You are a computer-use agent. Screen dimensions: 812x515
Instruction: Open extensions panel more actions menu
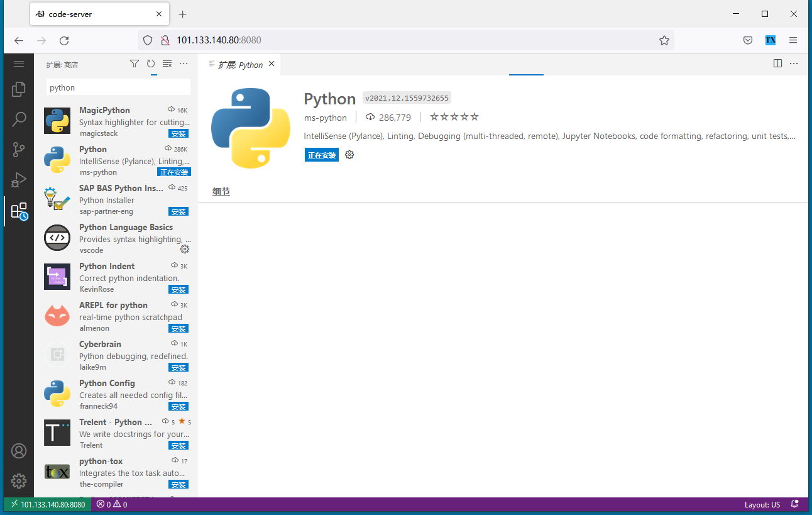[x=184, y=64]
